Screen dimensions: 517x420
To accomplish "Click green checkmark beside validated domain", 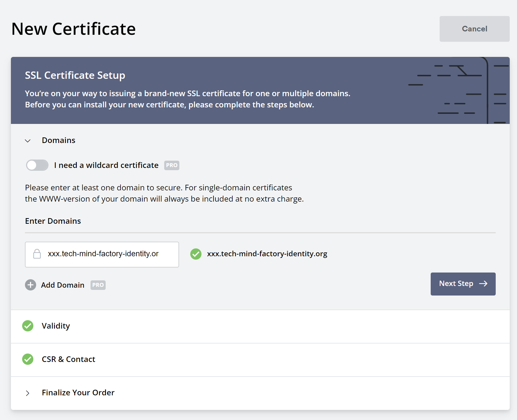I will tap(196, 254).
